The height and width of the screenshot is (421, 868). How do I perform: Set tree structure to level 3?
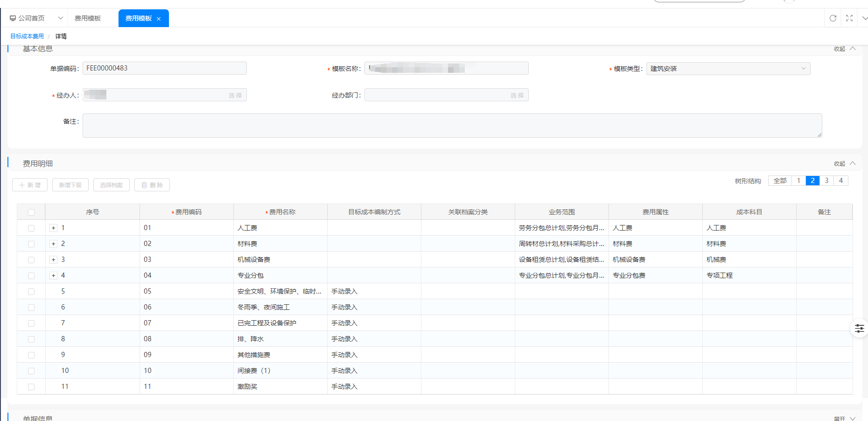[x=826, y=181]
